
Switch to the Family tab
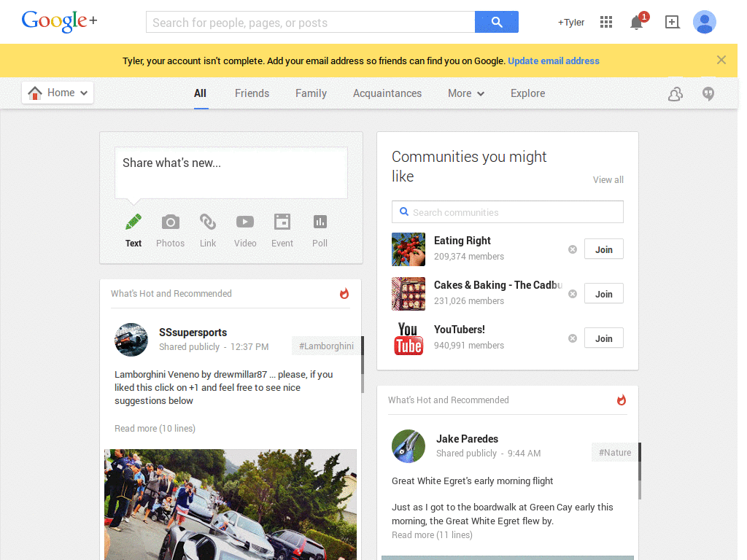[311, 93]
